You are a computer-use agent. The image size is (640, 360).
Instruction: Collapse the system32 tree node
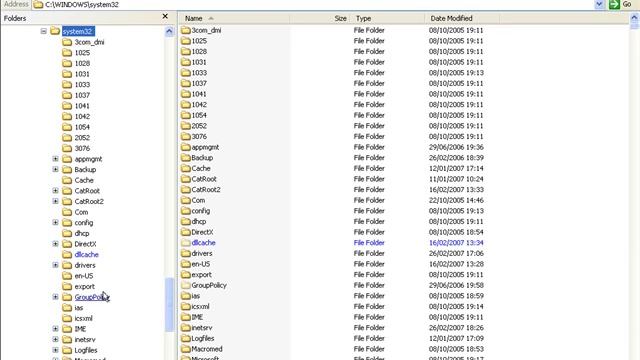coord(44,31)
